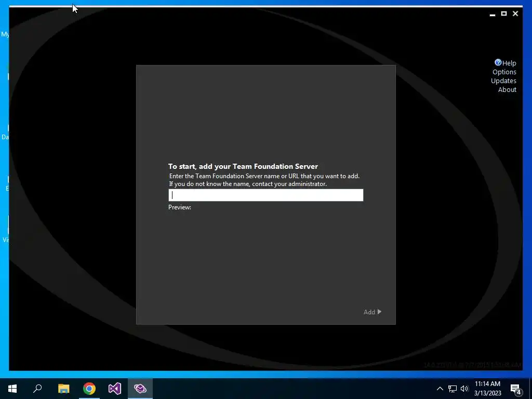Image resolution: width=532 pixels, height=399 pixels.
Task: Show hidden system tray icons
Action: [x=440, y=389]
